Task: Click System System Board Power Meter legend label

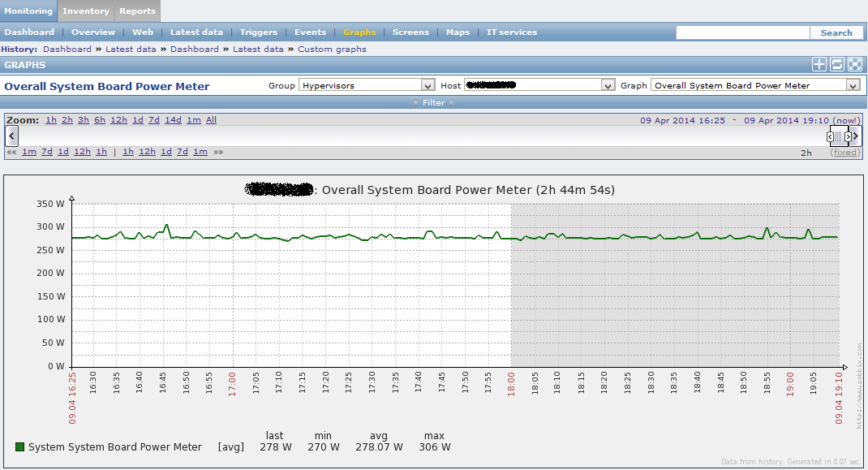Action: tap(115, 446)
